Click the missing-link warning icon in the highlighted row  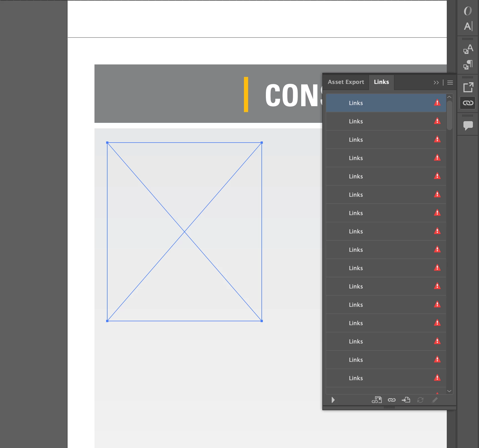437,103
